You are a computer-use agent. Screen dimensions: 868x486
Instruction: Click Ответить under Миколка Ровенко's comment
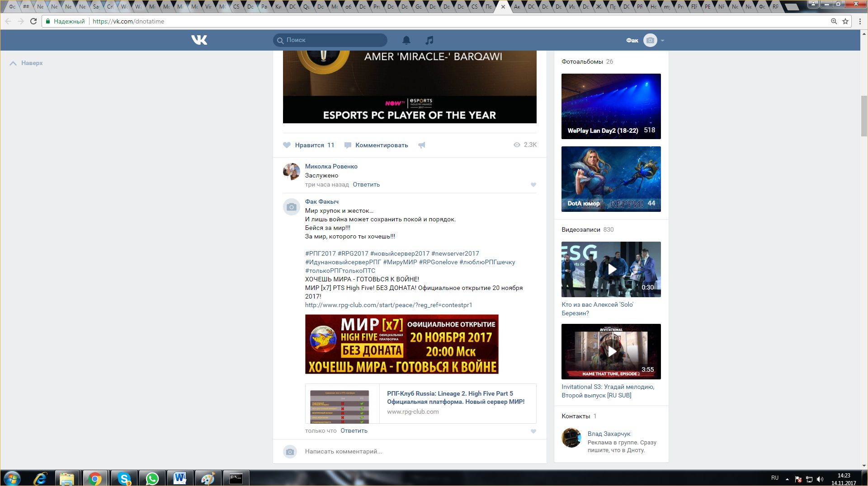point(366,184)
